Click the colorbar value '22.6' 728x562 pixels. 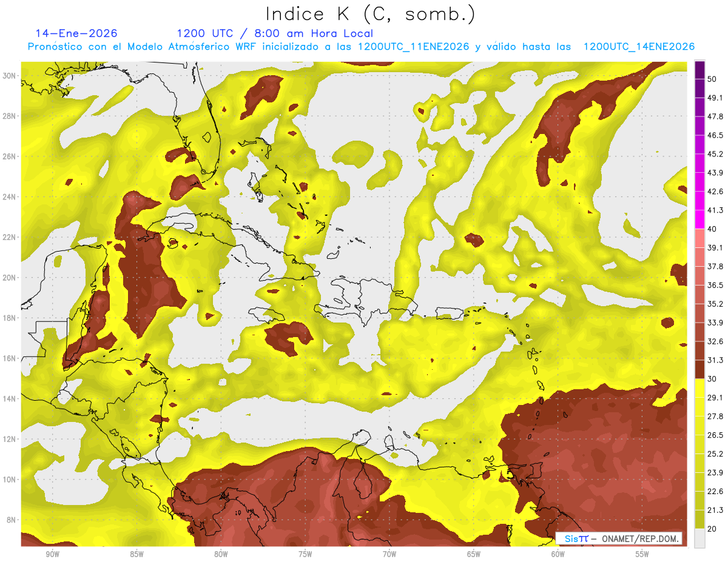(715, 492)
